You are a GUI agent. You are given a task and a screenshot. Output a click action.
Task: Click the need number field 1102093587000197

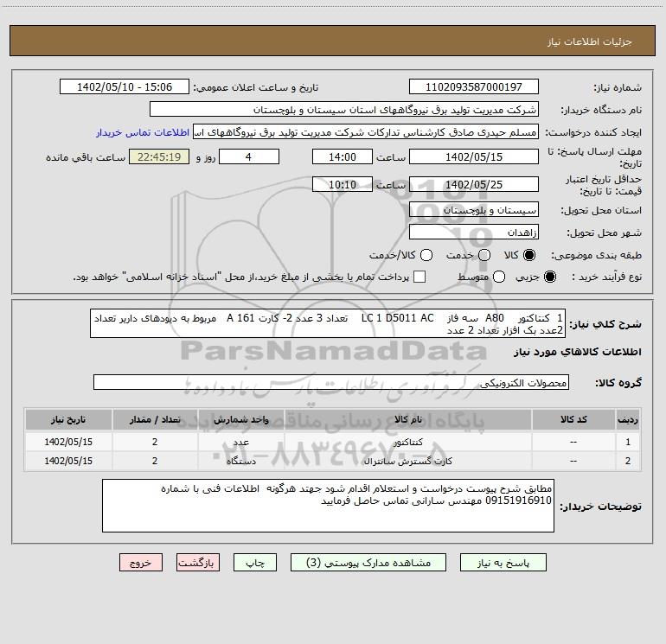pos(474,86)
